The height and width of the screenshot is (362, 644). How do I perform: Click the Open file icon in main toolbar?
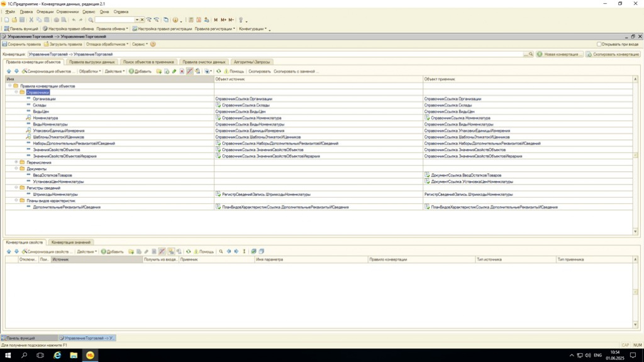(x=14, y=20)
